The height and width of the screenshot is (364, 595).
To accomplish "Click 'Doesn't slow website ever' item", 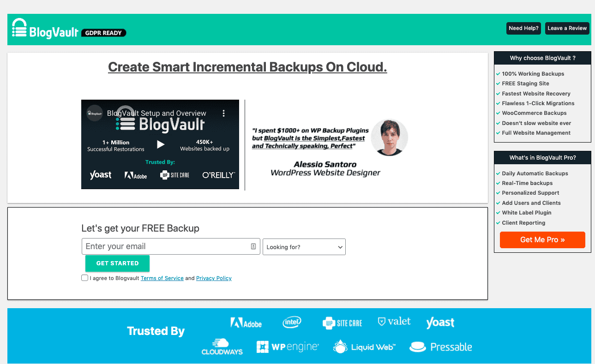I will tap(536, 123).
